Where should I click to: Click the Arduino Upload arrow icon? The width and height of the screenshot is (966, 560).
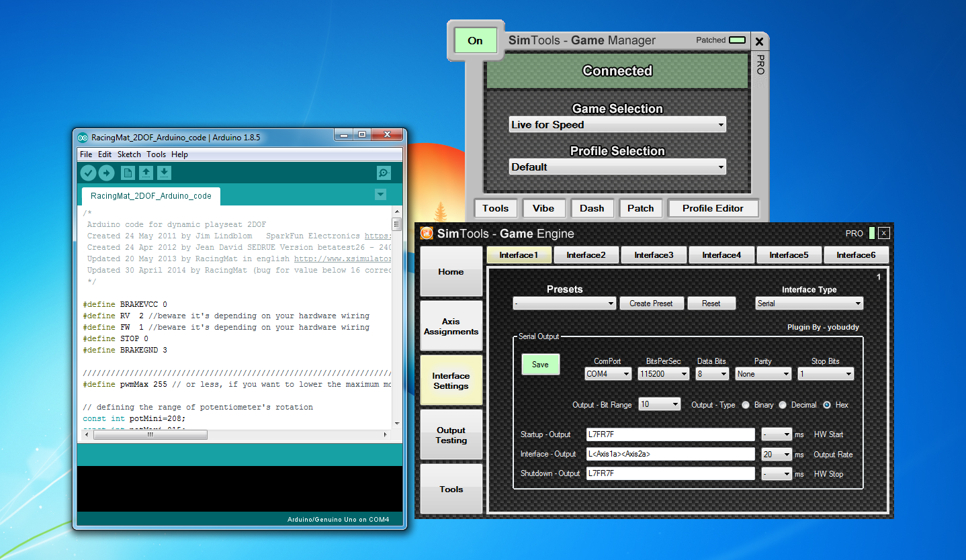pos(106,173)
